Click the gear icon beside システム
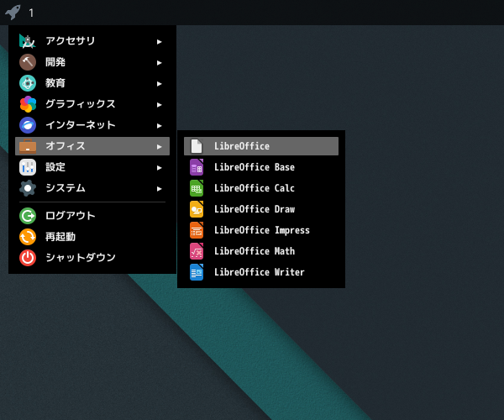The width and height of the screenshot is (504, 420). 28,188
